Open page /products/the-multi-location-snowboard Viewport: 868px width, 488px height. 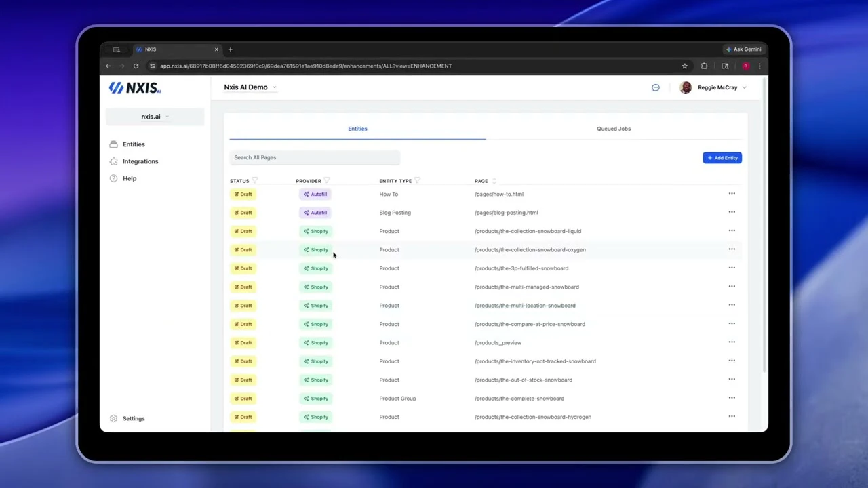525,306
